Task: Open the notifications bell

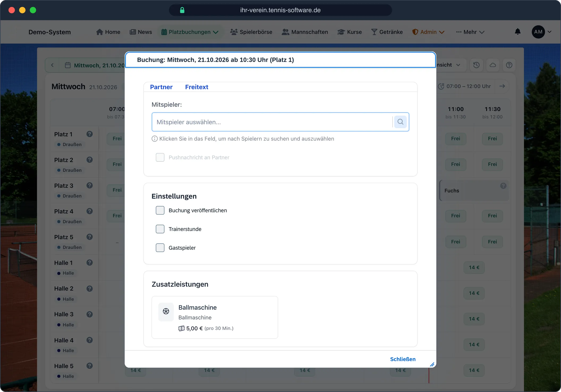Action: 517,32
